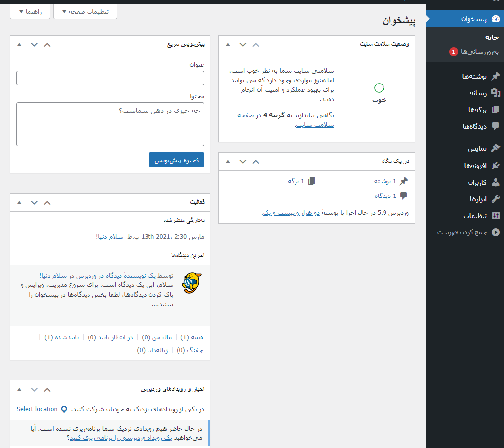Move Site Health (وضعیت سلامت سایت) widget down
The image size is (504, 448).
243,45
